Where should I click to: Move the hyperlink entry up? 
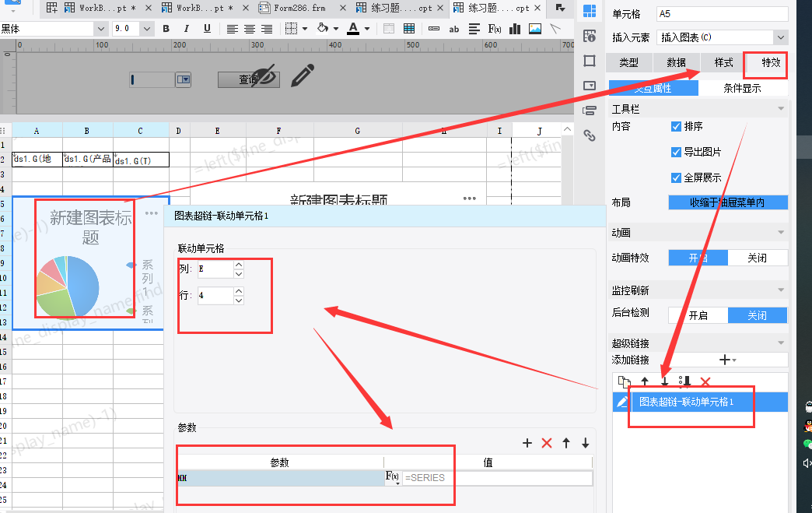tap(645, 382)
